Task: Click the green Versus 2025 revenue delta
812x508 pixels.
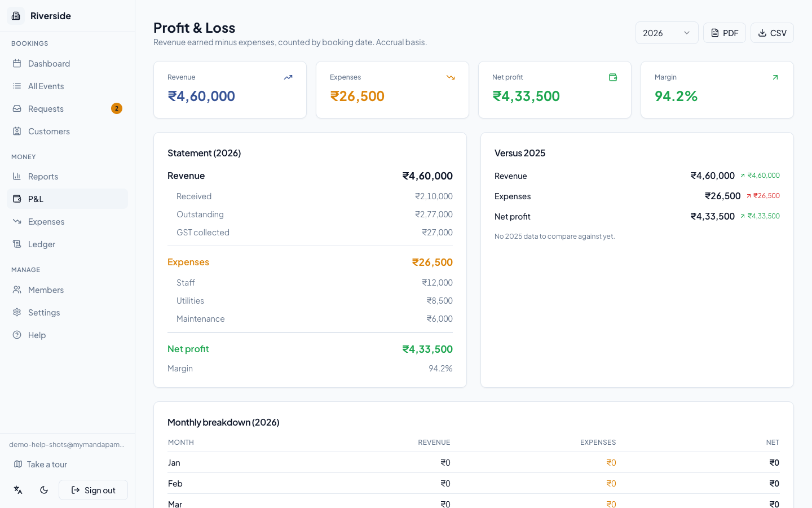Action: [x=760, y=176]
